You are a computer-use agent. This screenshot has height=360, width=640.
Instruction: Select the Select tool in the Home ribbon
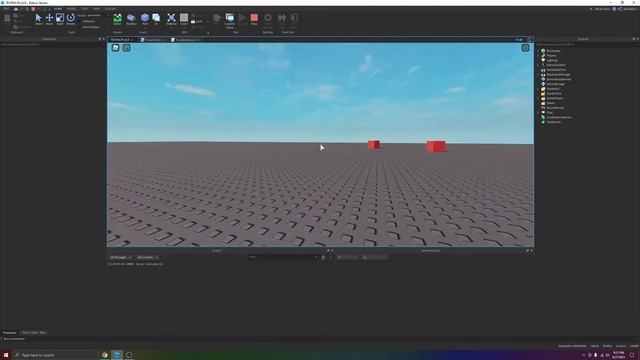pyautogui.click(x=38, y=19)
